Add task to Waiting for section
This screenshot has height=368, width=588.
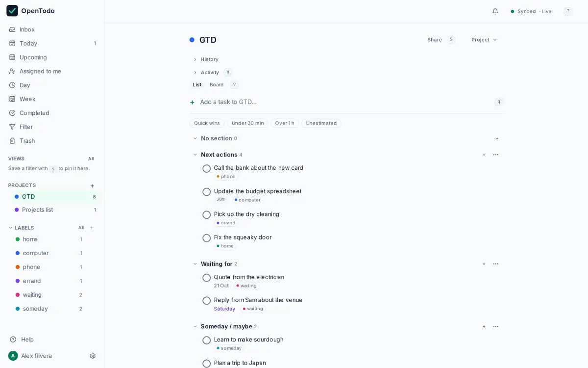[484, 264]
